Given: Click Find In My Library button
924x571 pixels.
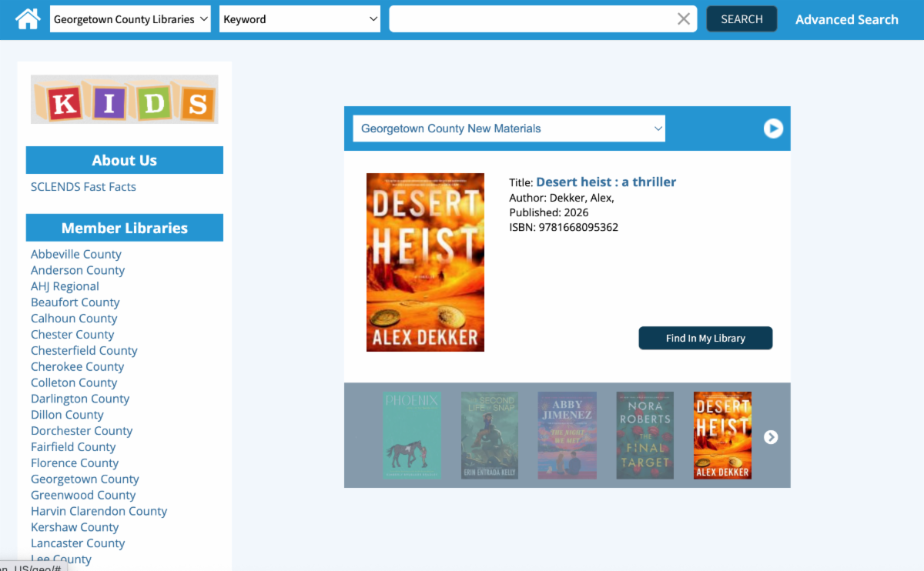Looking at the screenshot, I should click(x=705, y=338).
